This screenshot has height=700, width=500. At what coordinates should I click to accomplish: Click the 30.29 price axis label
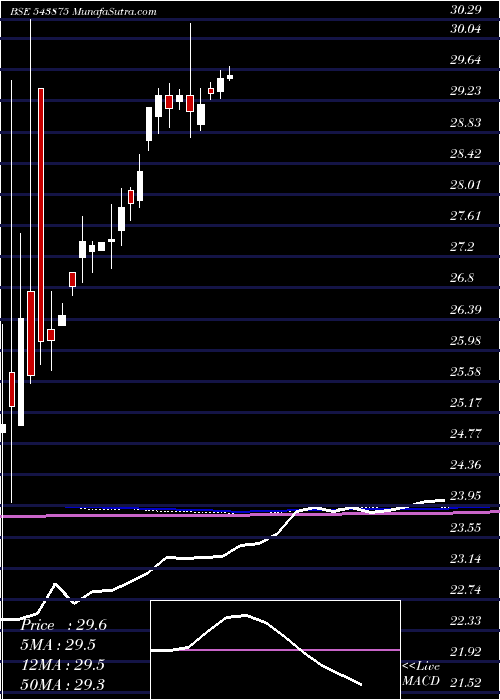click(465, 10)
